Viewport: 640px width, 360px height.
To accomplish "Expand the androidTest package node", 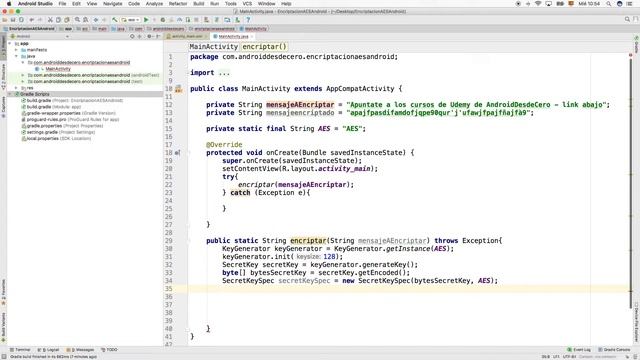I will tap(23, 75).
